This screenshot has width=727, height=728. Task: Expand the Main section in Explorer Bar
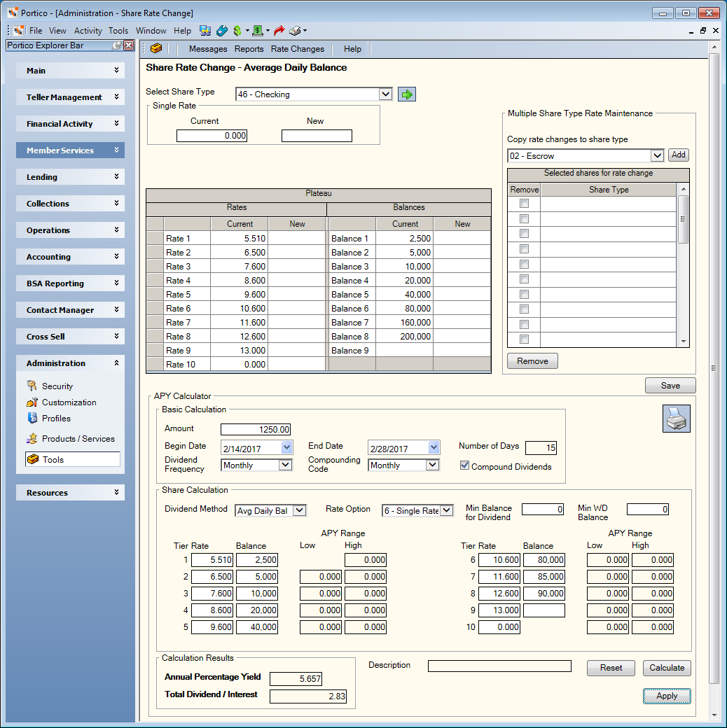(70, 71)
